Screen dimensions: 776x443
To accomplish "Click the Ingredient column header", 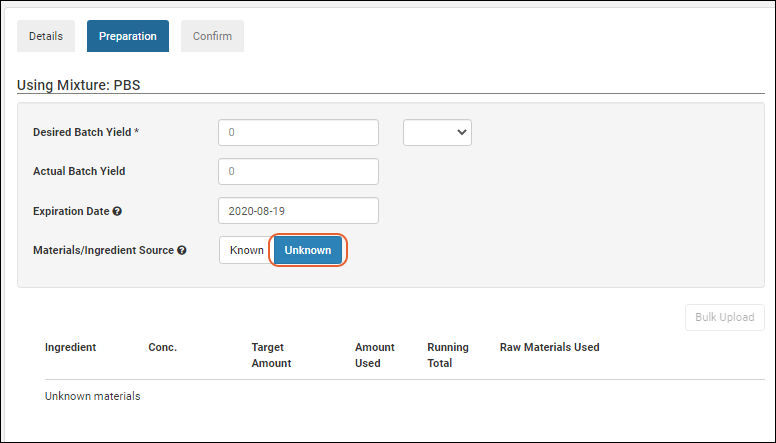I will [x=70, y=347].
